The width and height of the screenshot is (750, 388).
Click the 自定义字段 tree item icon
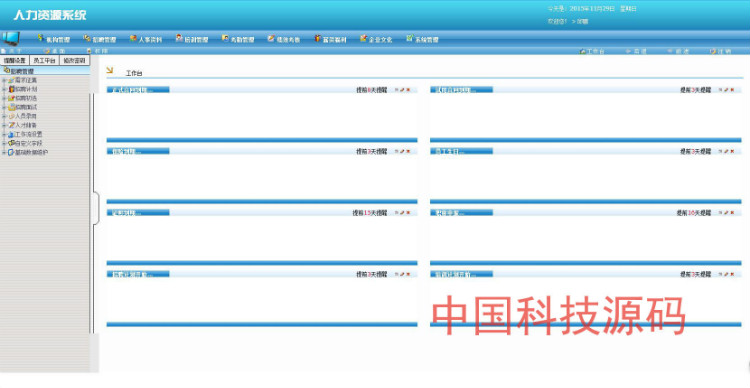coord(11,143)
